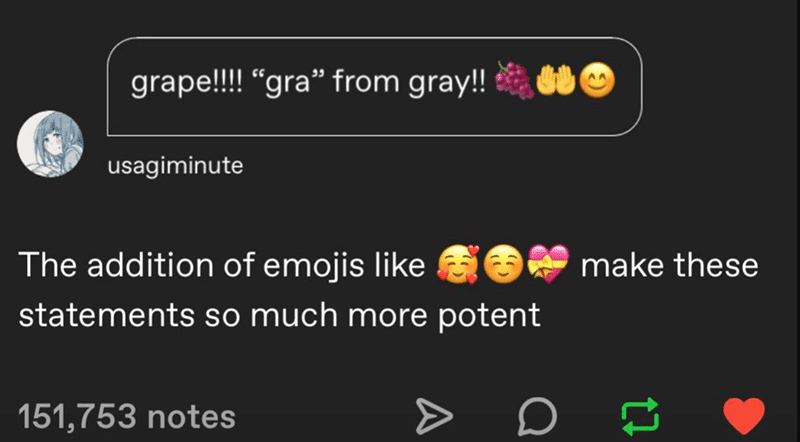Click the words "make these" after the emojis
The width and height of the screenshot is (800, 442).
pos(669,266)
